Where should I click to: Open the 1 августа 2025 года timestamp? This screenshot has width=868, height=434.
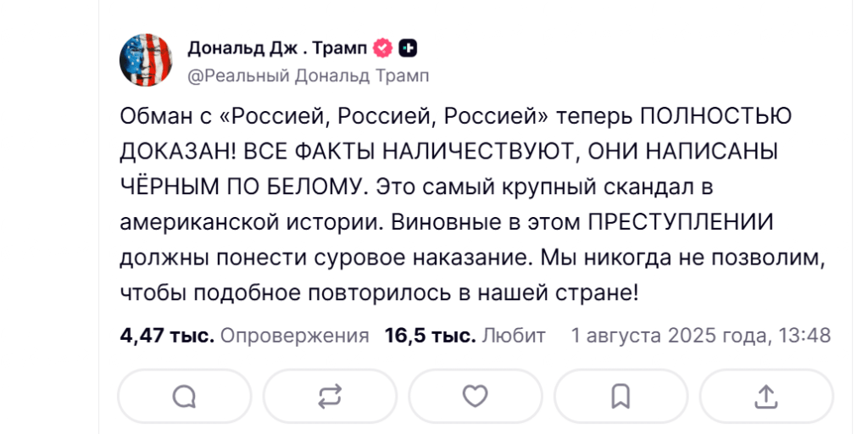(671, 336)
